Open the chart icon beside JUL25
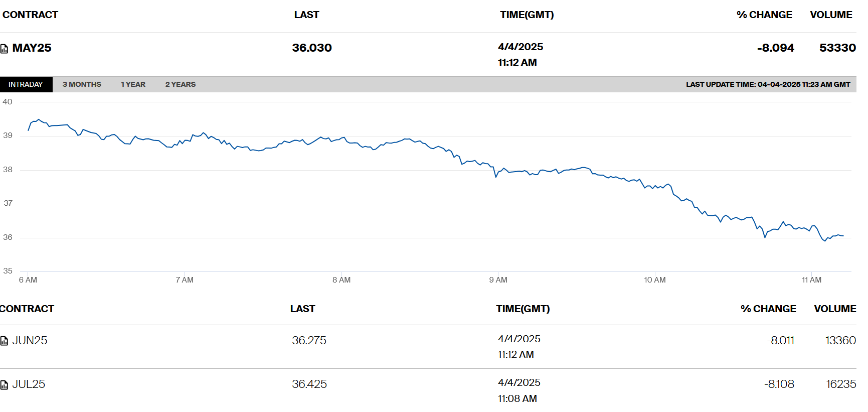Image resolution: width=868 pixels, height=412 pixels. click(4, 385)
